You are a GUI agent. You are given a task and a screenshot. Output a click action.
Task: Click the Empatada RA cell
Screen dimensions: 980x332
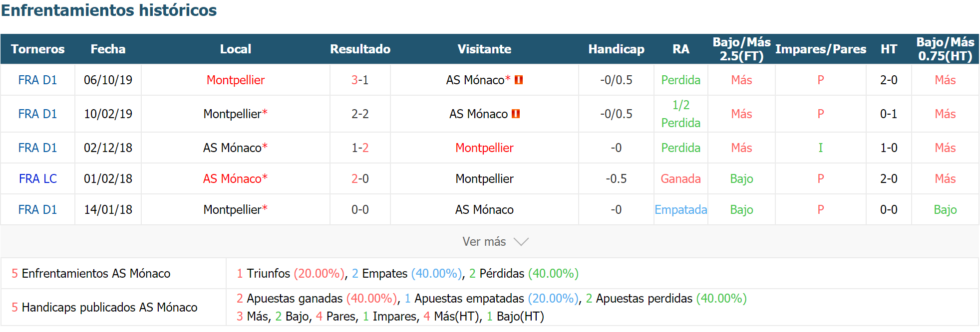point(680,209)
